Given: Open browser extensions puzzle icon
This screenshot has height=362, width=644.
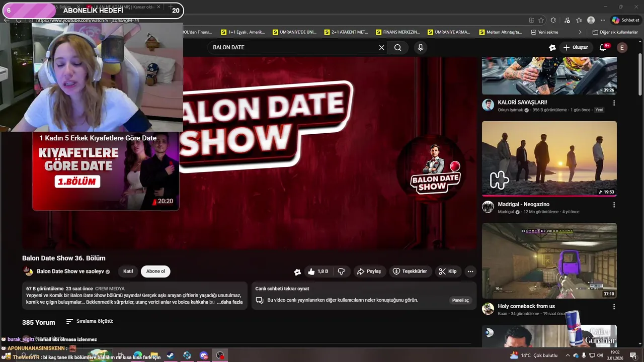Looking at the screenshot, I should click(x=553, y=20).
